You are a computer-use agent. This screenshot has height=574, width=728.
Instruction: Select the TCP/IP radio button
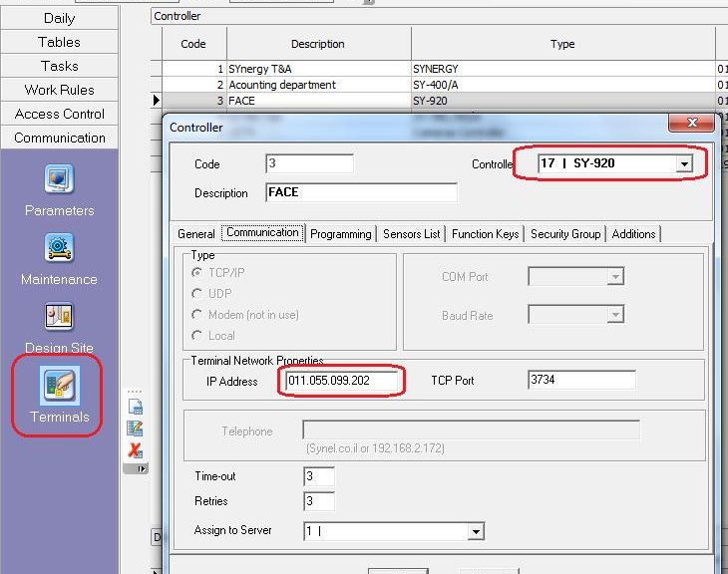pyautogui.click(x=198, y=272)
